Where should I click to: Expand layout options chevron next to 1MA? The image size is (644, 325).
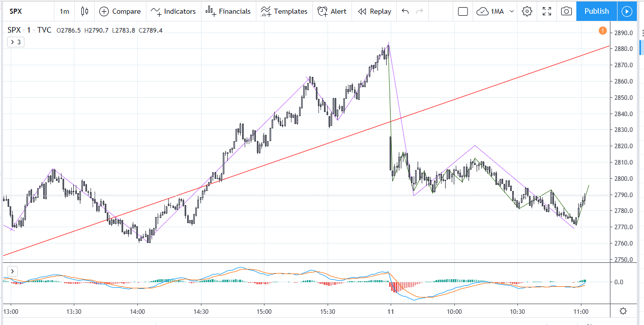(x=512, y=11)
